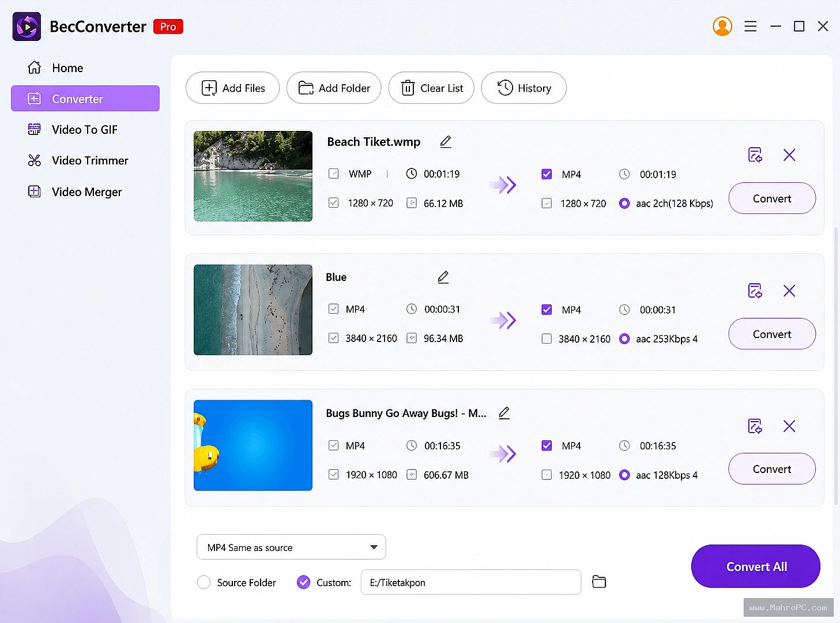Clear List of all videos

pyautogui.click(x=431, y=88)
